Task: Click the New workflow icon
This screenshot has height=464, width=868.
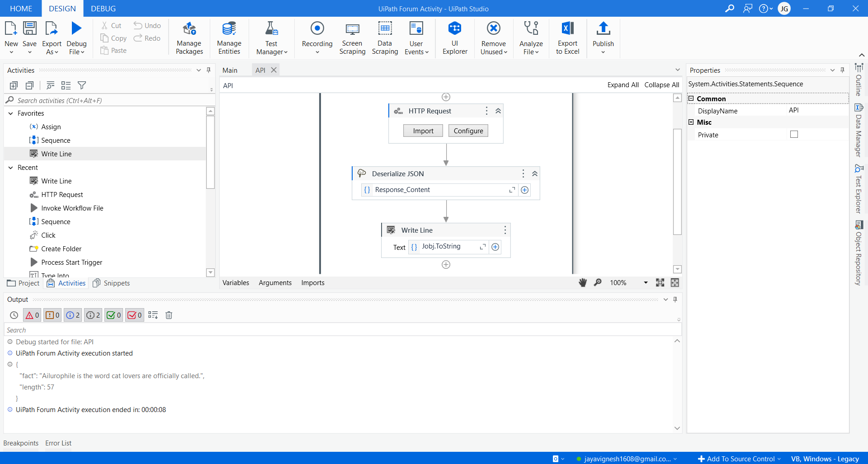Action: click(11, 29)
